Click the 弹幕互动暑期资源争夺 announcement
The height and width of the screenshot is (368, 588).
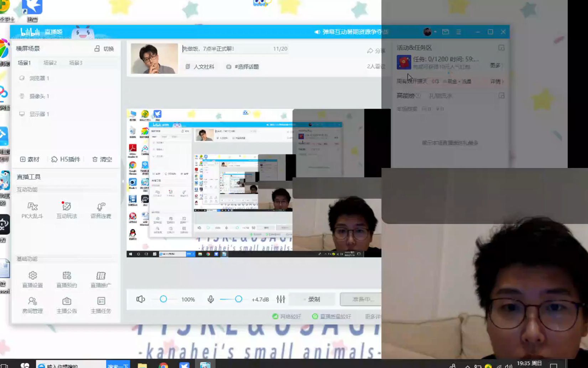point(351,32)
